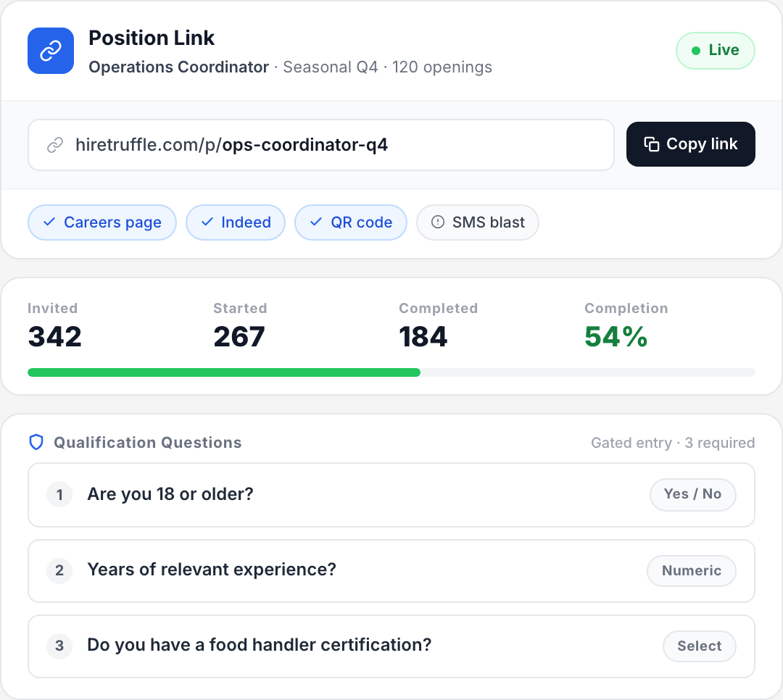
Task: Click the numbered badge 2 beside the experience question
Action: click(x=59, y=570)
